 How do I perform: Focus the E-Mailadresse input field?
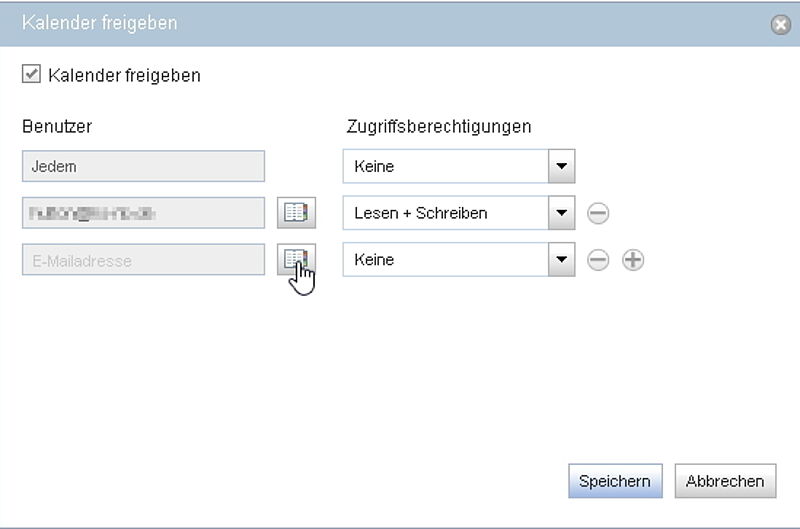(143, 260)
